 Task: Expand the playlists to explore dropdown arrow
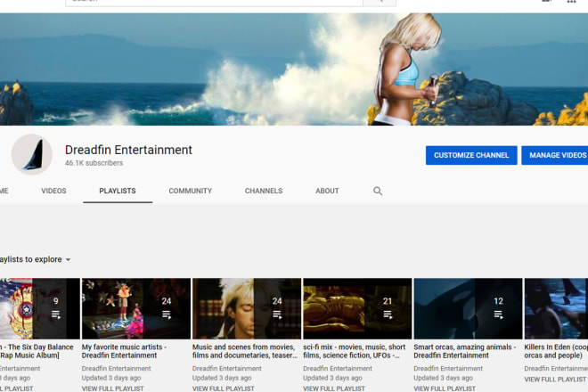[x=69, y=259]
